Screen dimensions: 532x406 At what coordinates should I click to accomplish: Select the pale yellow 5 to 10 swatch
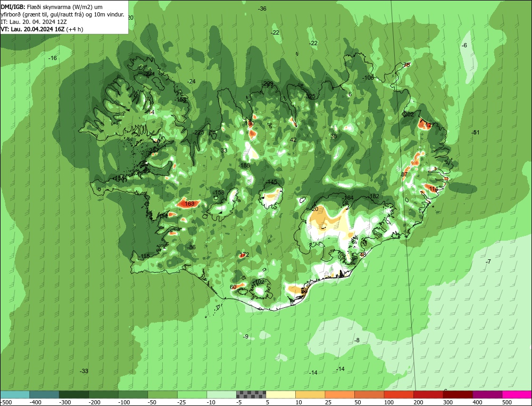pos(280,394)
